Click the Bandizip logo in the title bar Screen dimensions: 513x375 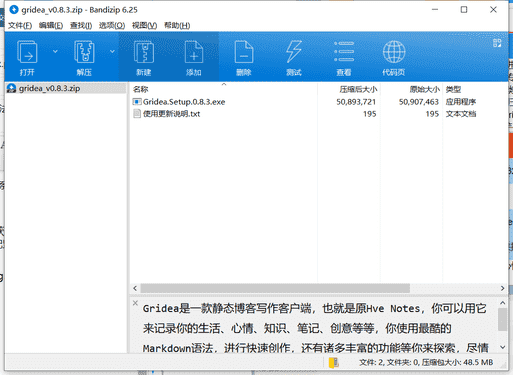(14, 10)
